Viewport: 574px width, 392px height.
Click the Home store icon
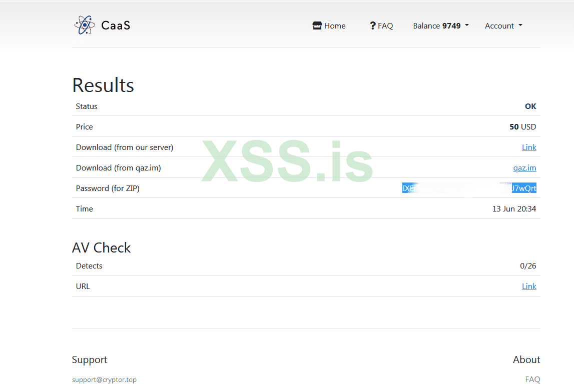(317, 25)
